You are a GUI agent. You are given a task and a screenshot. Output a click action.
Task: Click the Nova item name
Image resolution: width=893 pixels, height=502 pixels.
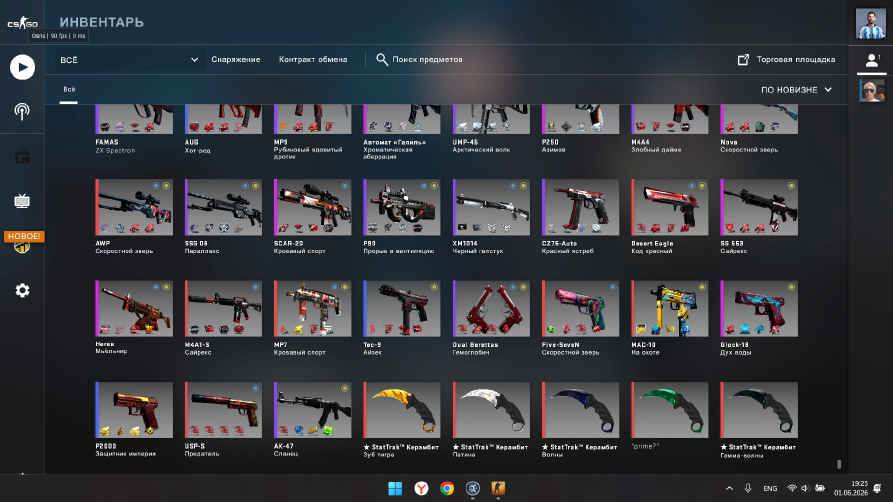(729, 142)
